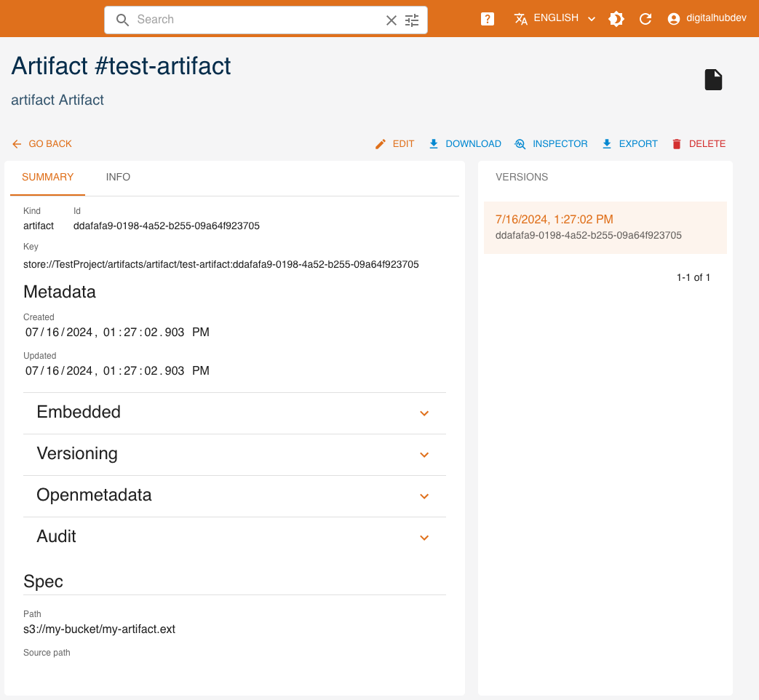Click the refresh icon in header

[x=645, y=20]
